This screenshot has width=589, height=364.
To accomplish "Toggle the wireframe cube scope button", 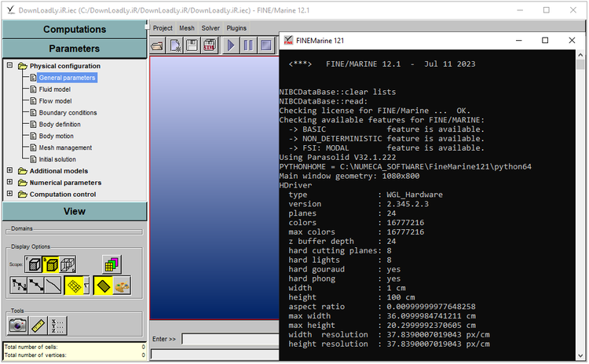I will coord(68,264).
